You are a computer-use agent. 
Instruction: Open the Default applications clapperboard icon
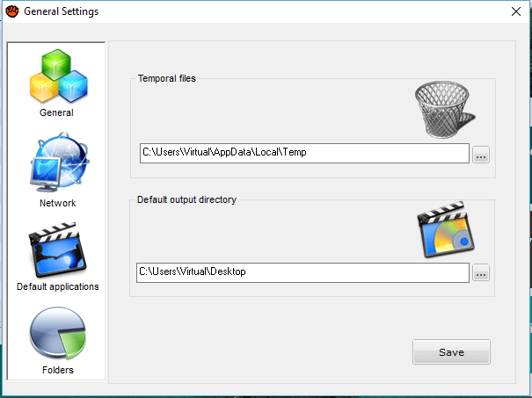click(x=57, y=250)
